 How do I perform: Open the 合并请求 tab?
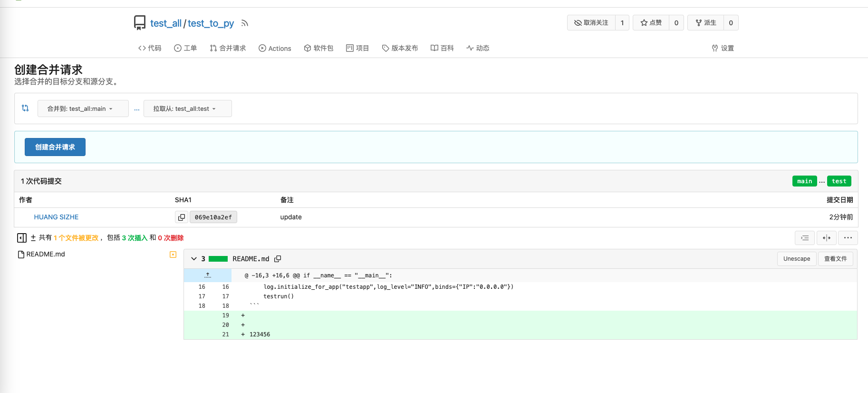pyautogui.click(x=228, y=48)
